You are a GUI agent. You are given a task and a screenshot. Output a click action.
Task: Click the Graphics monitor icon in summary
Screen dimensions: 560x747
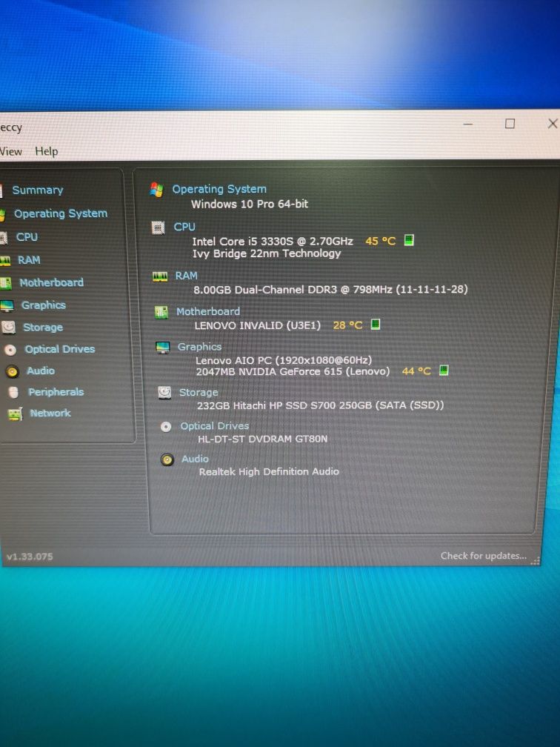163,348
